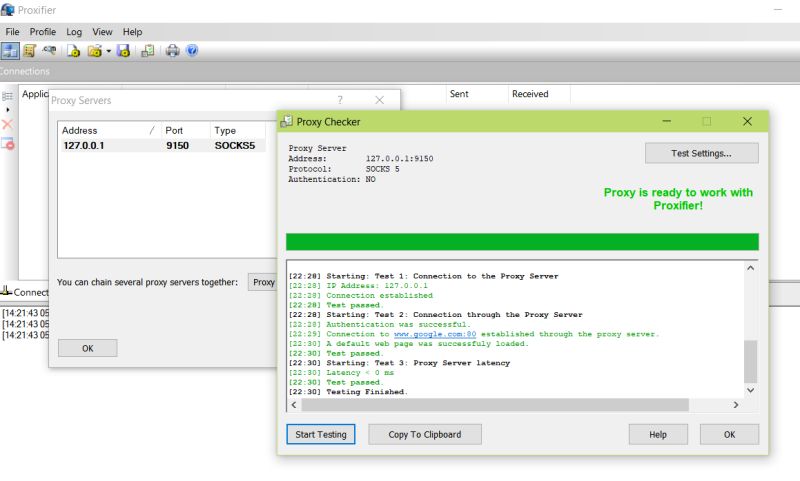This screenshot has height=481, width=800.
Task: Sort by the Address column header
Action: pos(109,131)
